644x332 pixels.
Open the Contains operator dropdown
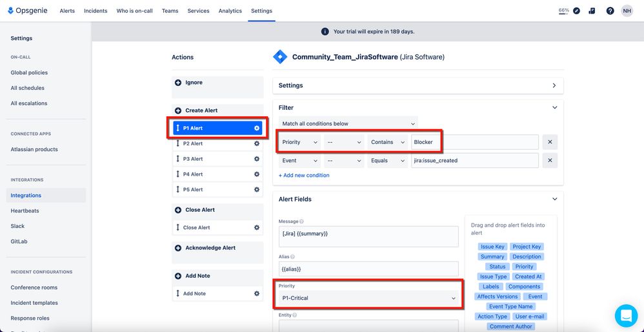tap(388, 142)
